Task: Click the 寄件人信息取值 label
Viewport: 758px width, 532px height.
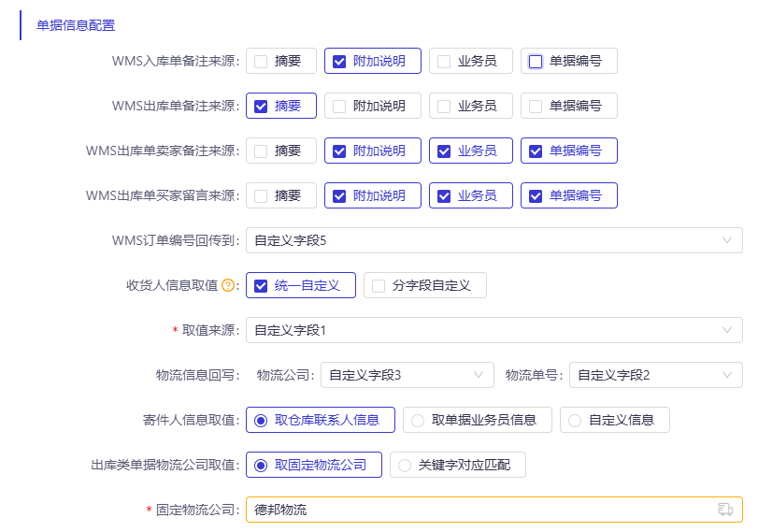Action: click(192, 420)
